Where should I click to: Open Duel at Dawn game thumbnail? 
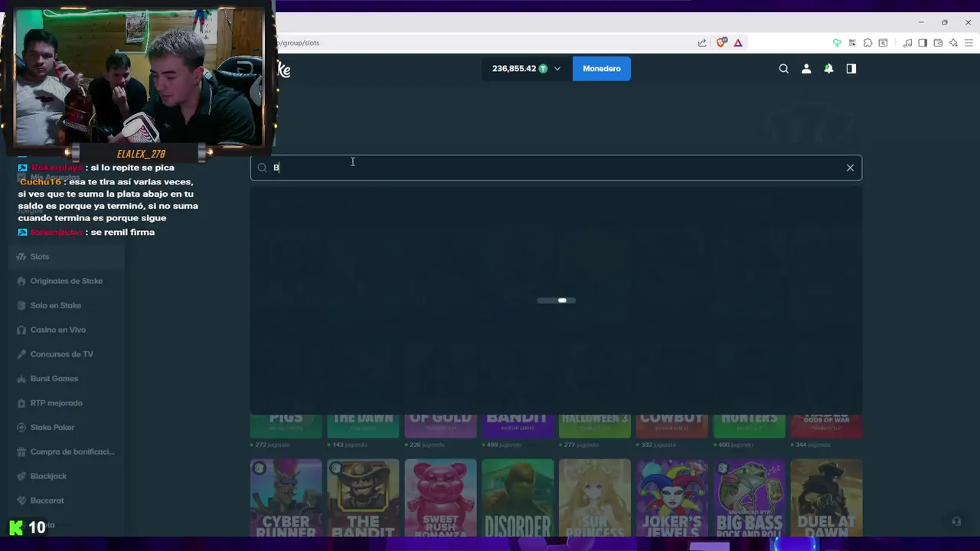[x=826, y=498]
